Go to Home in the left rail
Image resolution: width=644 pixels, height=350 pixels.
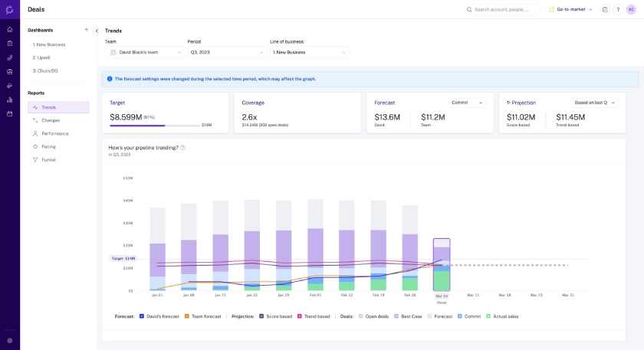[x=10, y=30]
